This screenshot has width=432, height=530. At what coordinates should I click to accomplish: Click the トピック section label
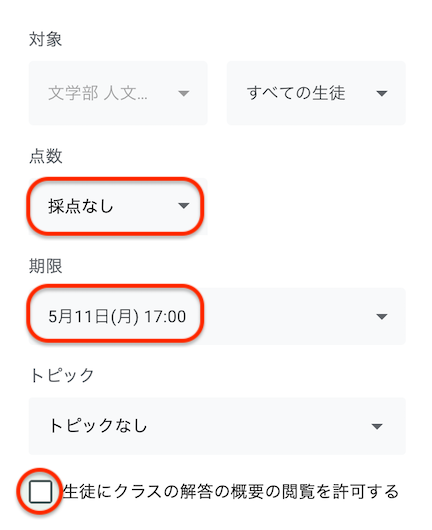click(62, 376)
